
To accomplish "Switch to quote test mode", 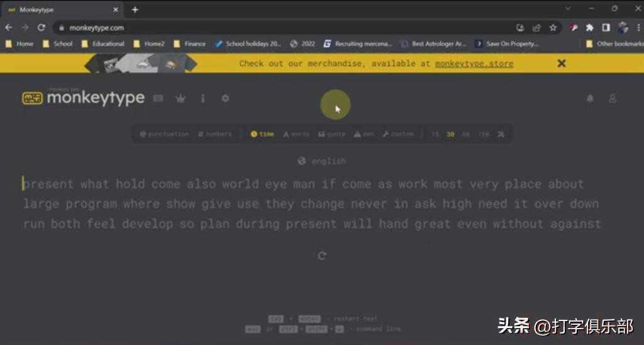I will pos(332,134).
